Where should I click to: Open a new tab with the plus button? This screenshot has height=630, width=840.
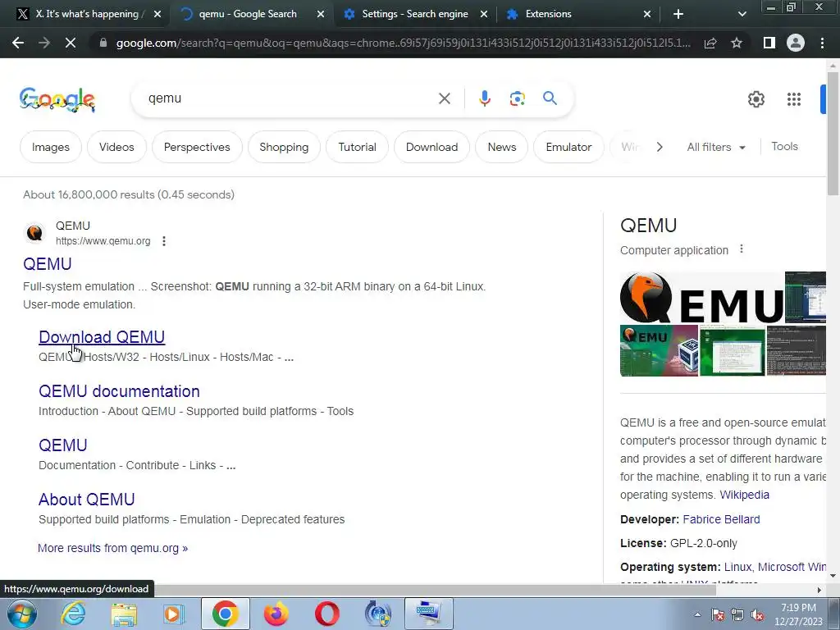[678, 14]
